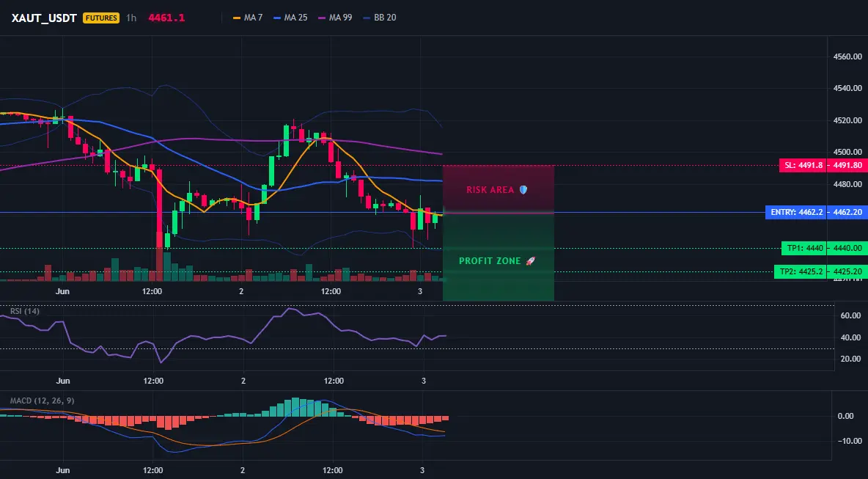Click the RSI 40.00 axis label
This screenshot has height=479, width=868.
click(851, 337)
